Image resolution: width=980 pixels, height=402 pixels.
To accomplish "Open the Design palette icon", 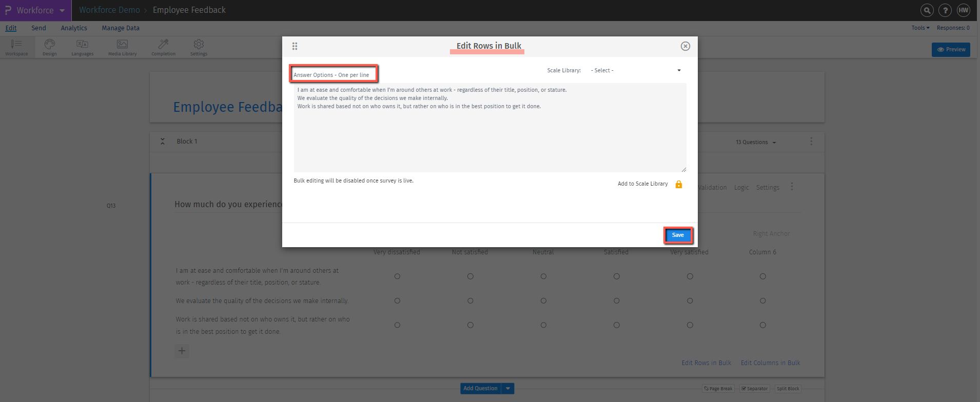I will 50,47.
